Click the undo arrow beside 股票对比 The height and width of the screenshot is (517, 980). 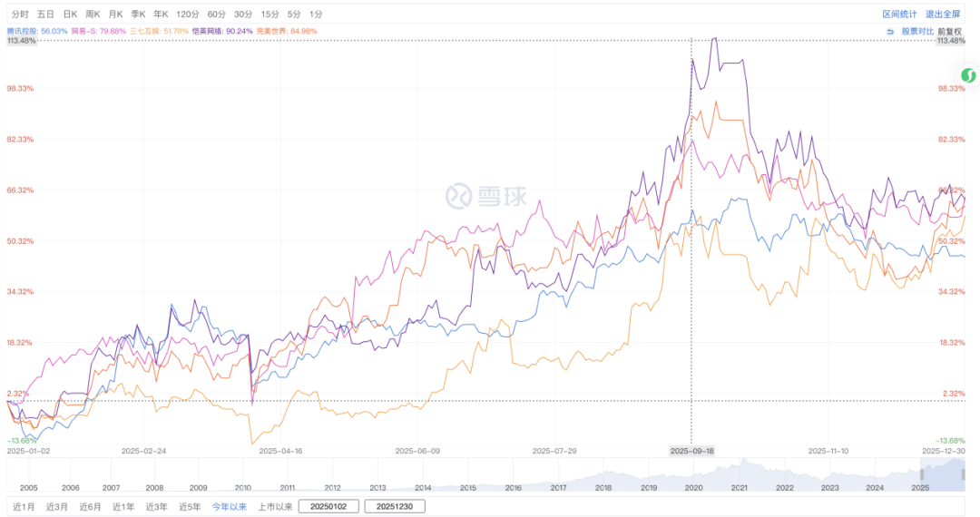point(890,31)
